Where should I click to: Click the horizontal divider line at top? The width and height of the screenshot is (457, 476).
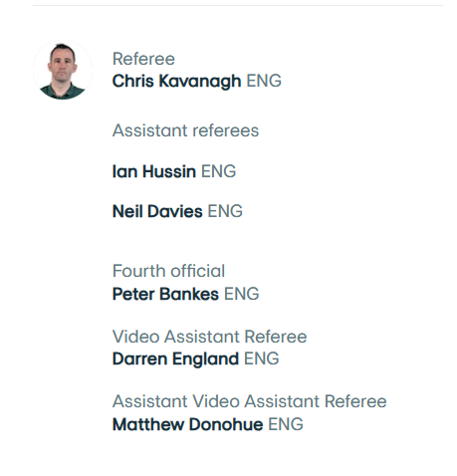point(238,5)
